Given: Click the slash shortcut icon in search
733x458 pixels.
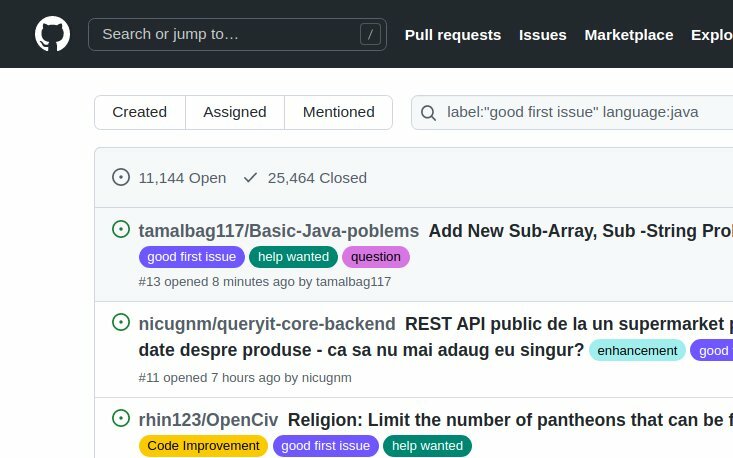Looking at the screenshot, I should click(371, 35).
